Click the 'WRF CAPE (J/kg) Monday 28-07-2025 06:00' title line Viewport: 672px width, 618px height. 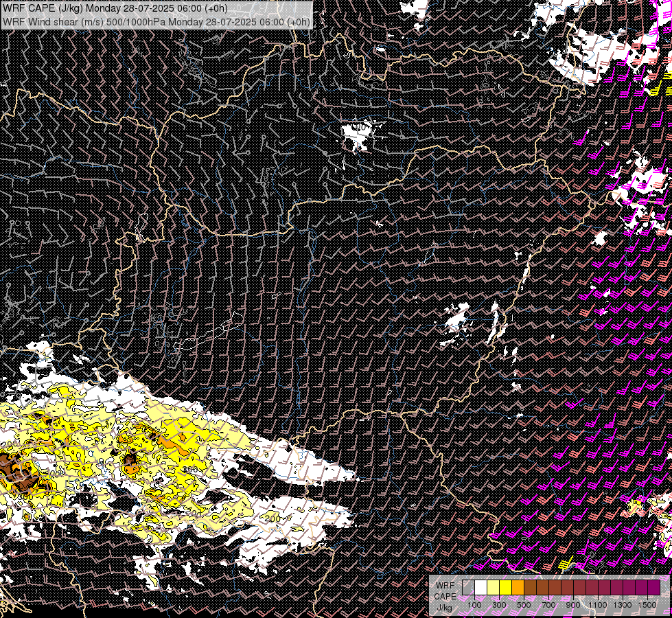(115, 8)
